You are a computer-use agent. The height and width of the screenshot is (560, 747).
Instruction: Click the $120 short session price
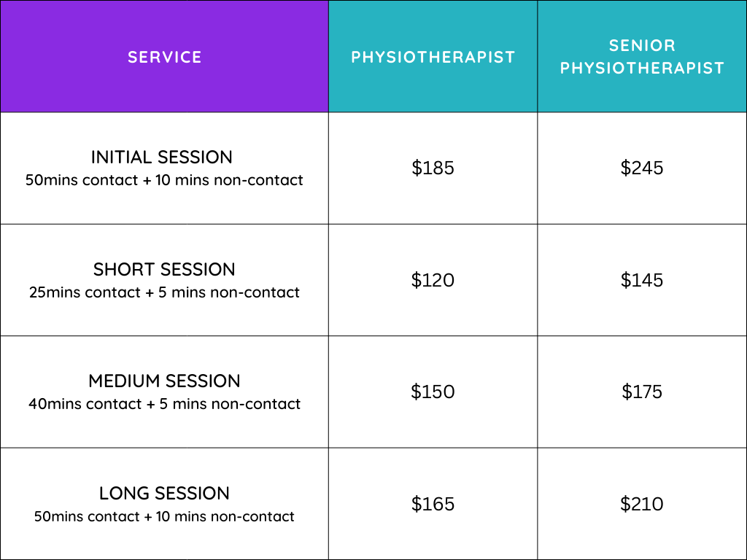(x=433, y=280)
